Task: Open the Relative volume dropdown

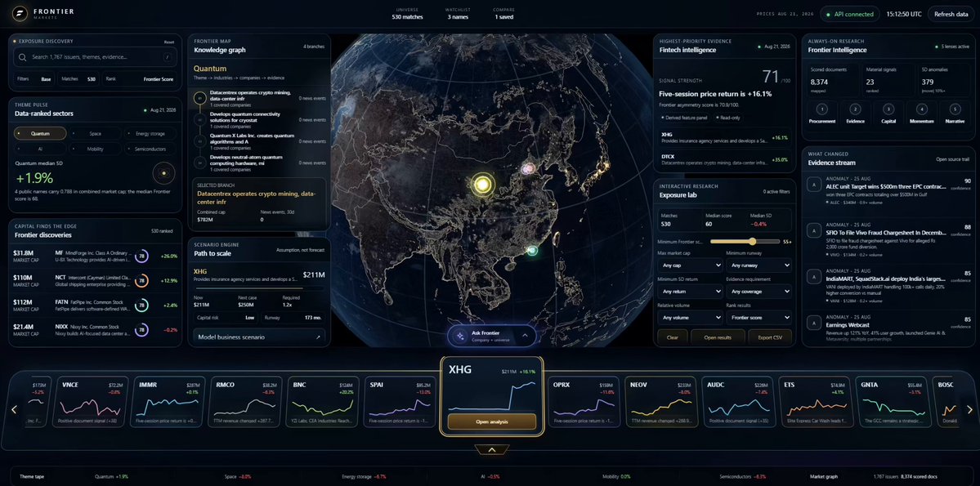Action: click(689, 318)
